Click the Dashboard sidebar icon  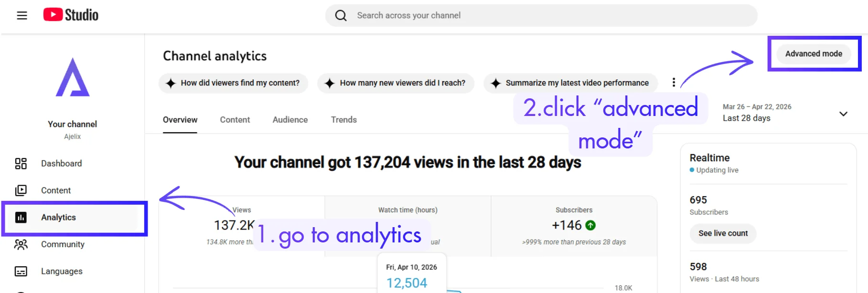click(21, 164)
